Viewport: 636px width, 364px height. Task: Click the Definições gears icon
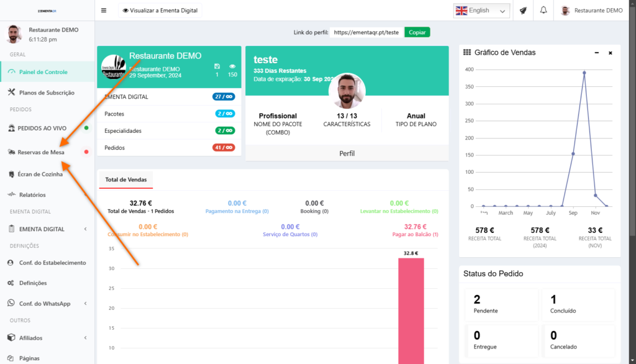click(11, 283)
